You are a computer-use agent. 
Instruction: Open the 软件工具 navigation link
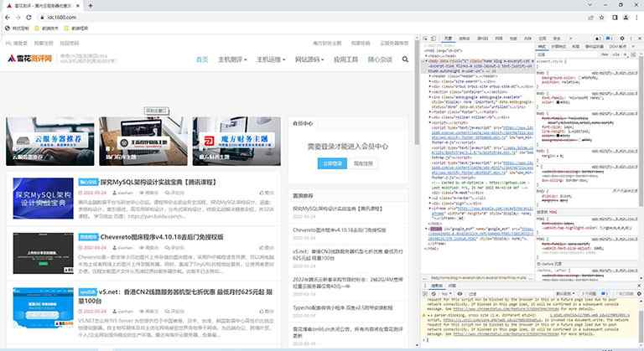(x=345, y=59)
